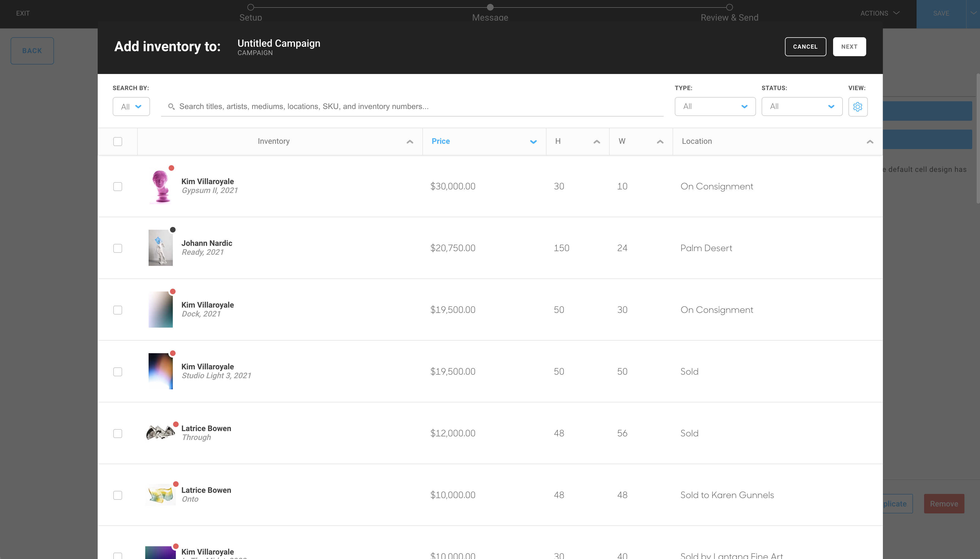
Task: Open the STATUS filter dropdown
Action: pyautogui.click(x=801, y=106)
